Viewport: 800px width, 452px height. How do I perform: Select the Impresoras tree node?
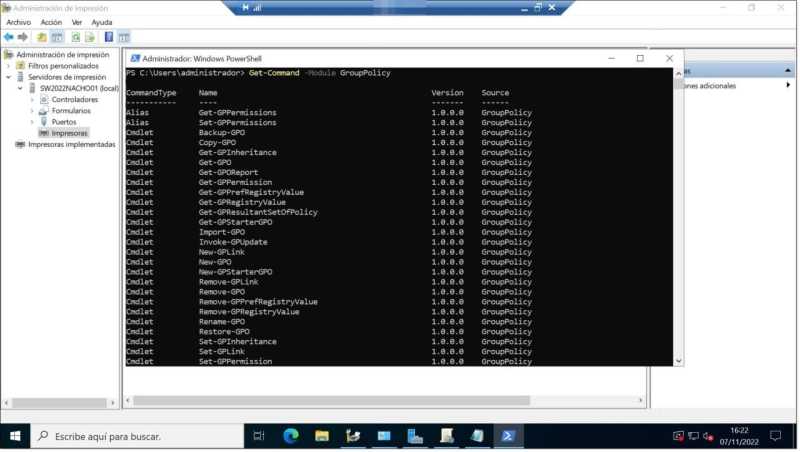[69, 133]
